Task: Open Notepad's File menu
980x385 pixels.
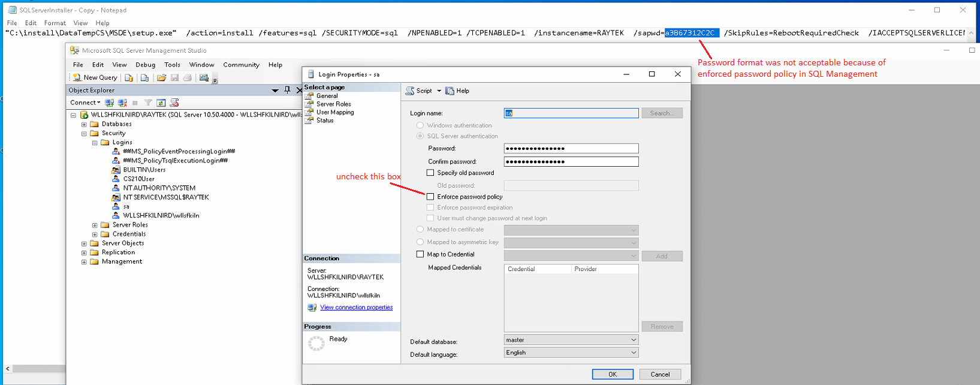Action: 12,23
